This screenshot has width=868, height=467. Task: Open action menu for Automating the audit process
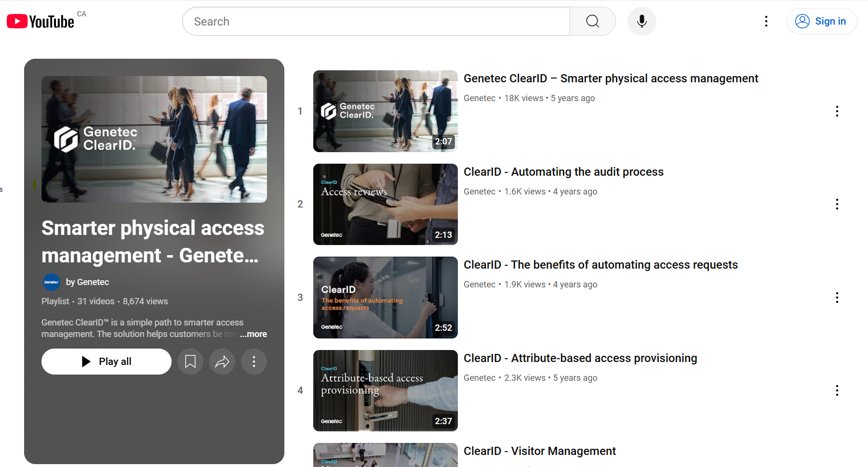837,204
